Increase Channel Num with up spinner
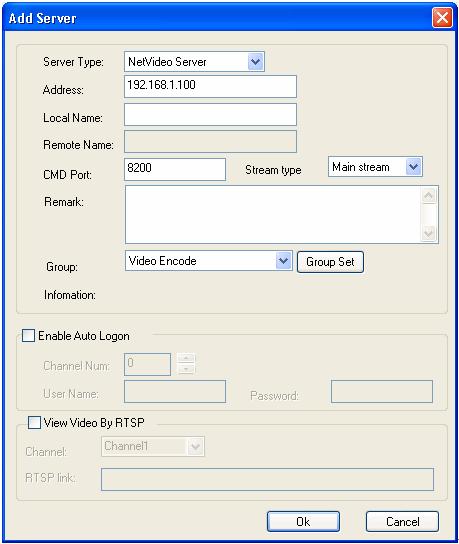 point(186,358)
